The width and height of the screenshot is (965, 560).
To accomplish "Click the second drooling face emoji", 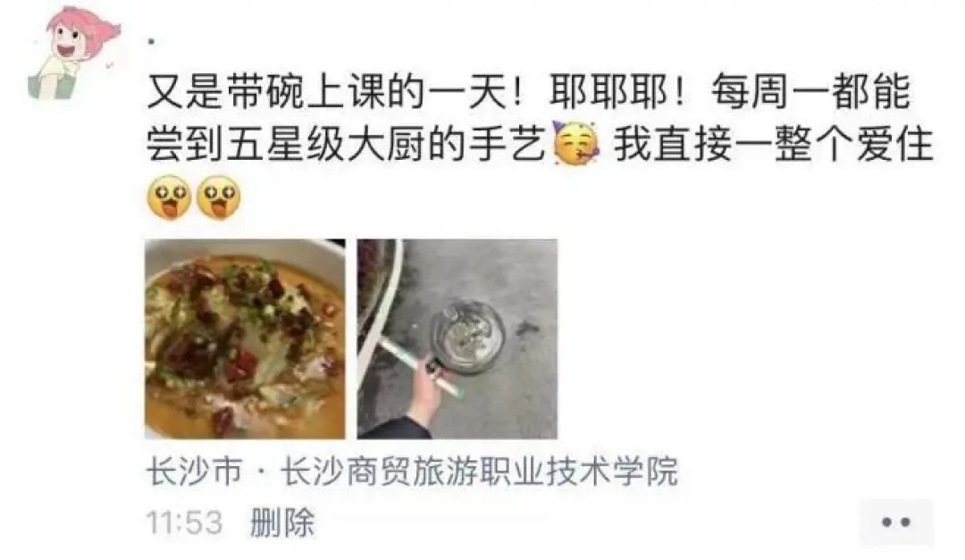I will [218, 196].
